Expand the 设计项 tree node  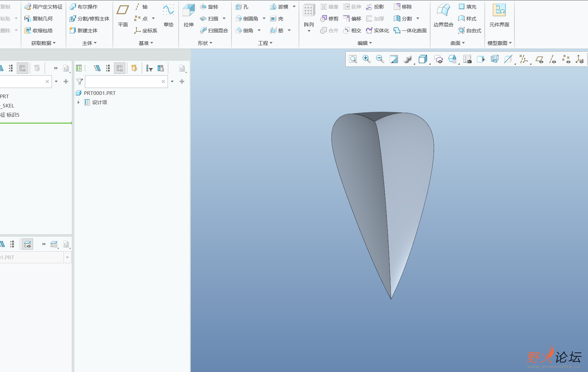[x=79, y=102]
